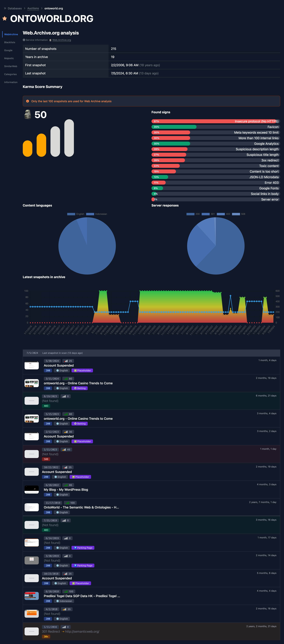Open the Blacklists section in the sidebar
The height and width of the screenshot is (644, 284).
pyautogui.click(x=10, y=42)
